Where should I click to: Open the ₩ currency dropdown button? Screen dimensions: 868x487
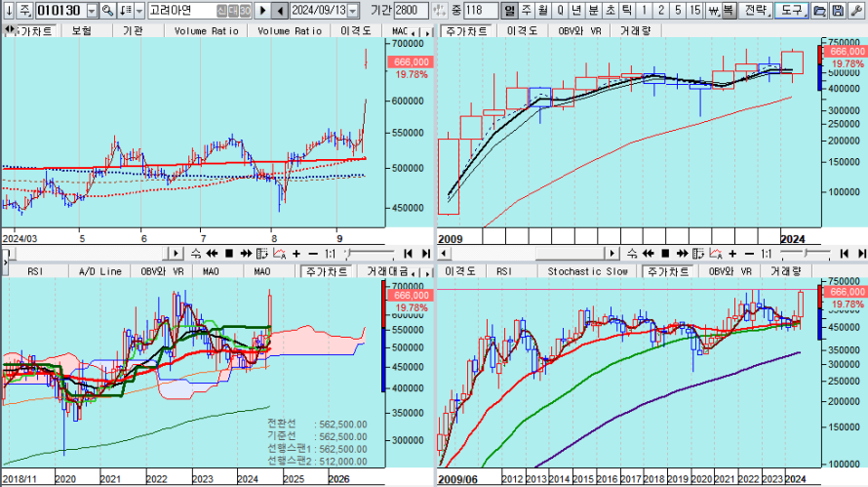(x=714, y=10)
